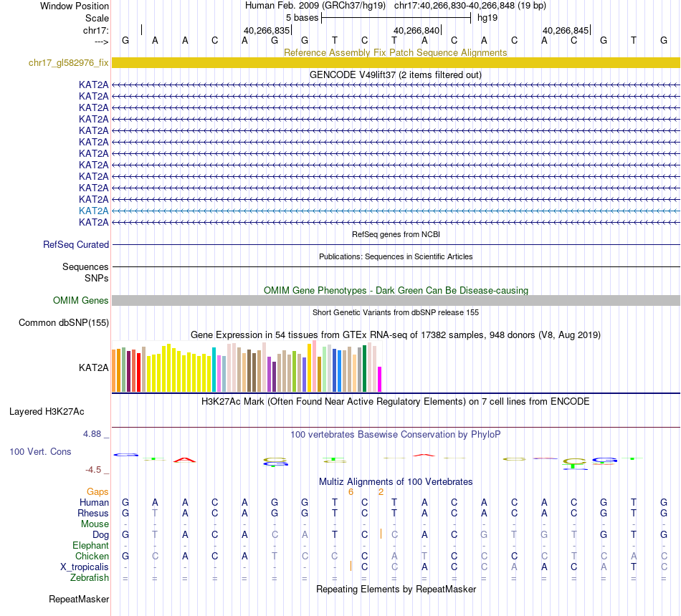Click the hg19 text beside scale bar

(x=487, y=18)
